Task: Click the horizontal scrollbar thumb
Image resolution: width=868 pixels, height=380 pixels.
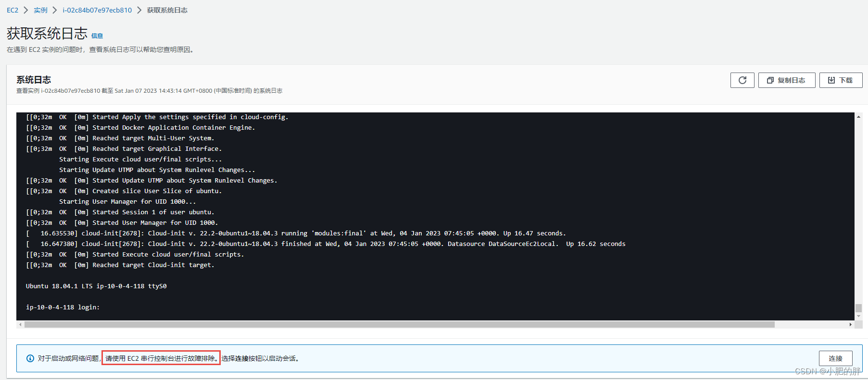Action: (400, 325)
